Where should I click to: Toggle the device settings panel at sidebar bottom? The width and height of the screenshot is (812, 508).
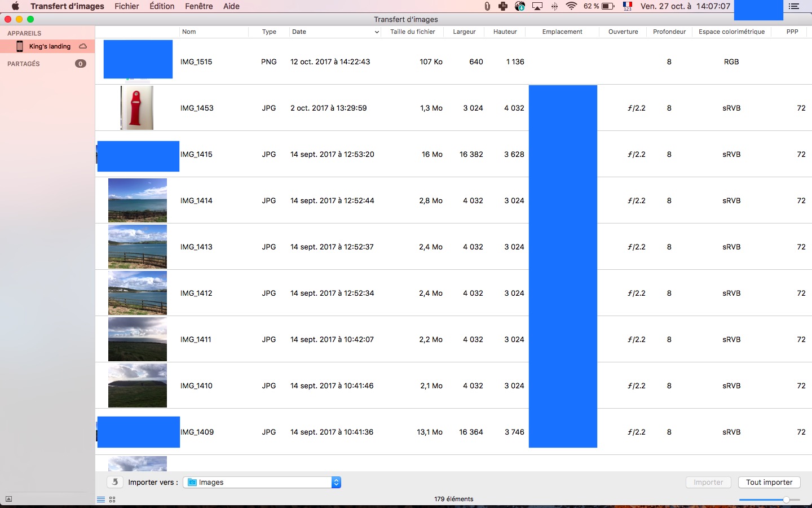[8, 499]
